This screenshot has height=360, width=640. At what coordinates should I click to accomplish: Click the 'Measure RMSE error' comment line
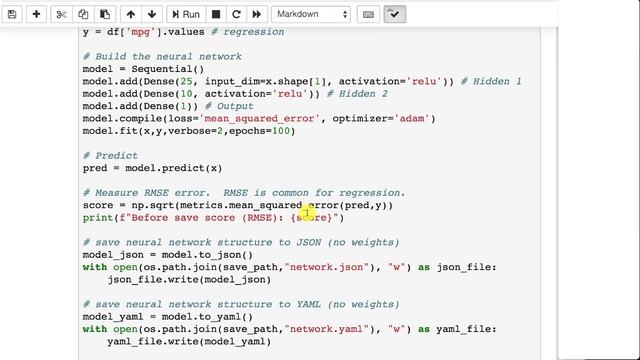click(244, 193)
